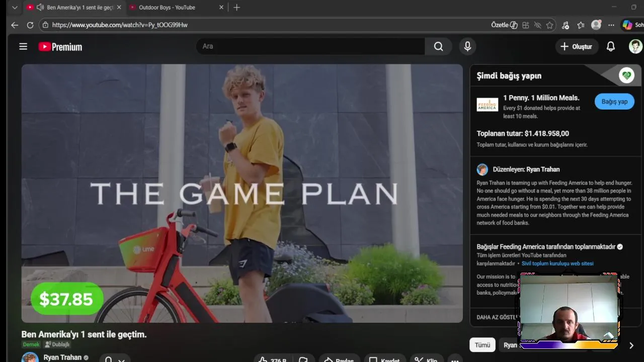Screen dimensions: 644x362
Task: Go to the YouTube Premium home logo
Action: (60, 47)
